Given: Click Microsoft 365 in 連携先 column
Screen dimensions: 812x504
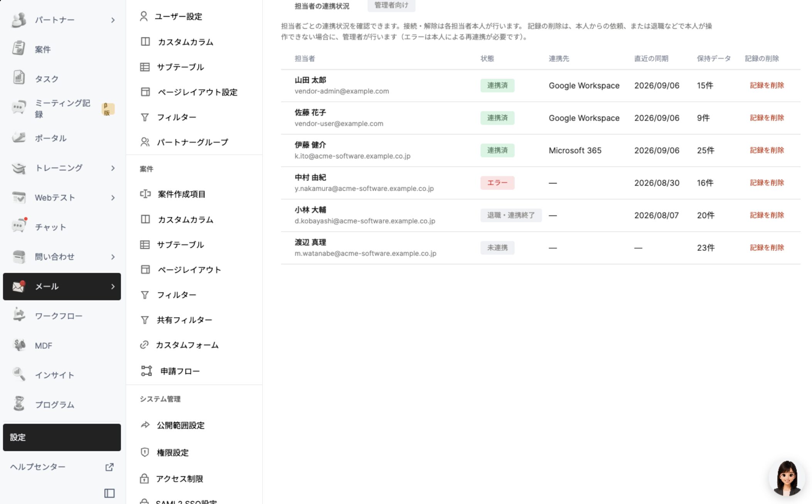Looking at the screenshot, I should pos(574,150).
